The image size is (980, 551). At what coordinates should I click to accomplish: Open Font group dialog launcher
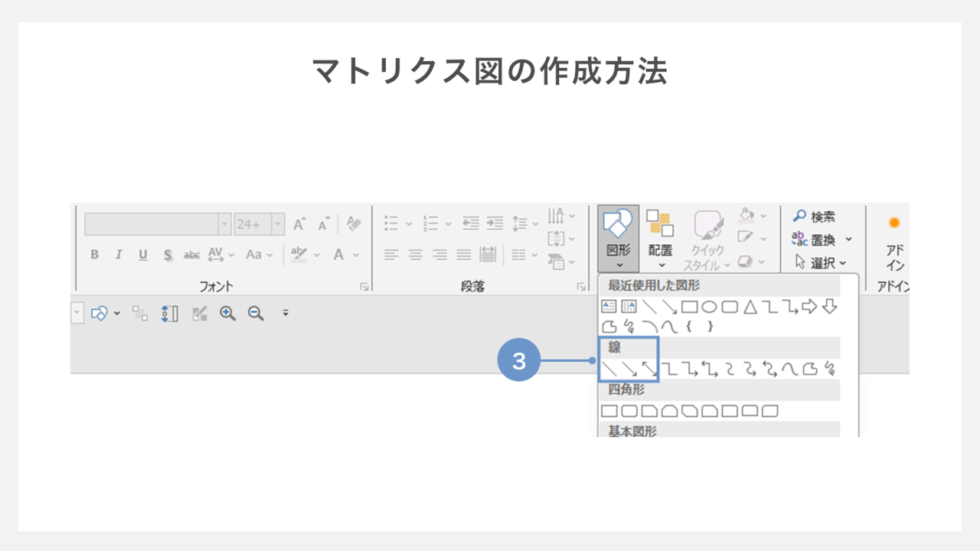click(364, 287)
